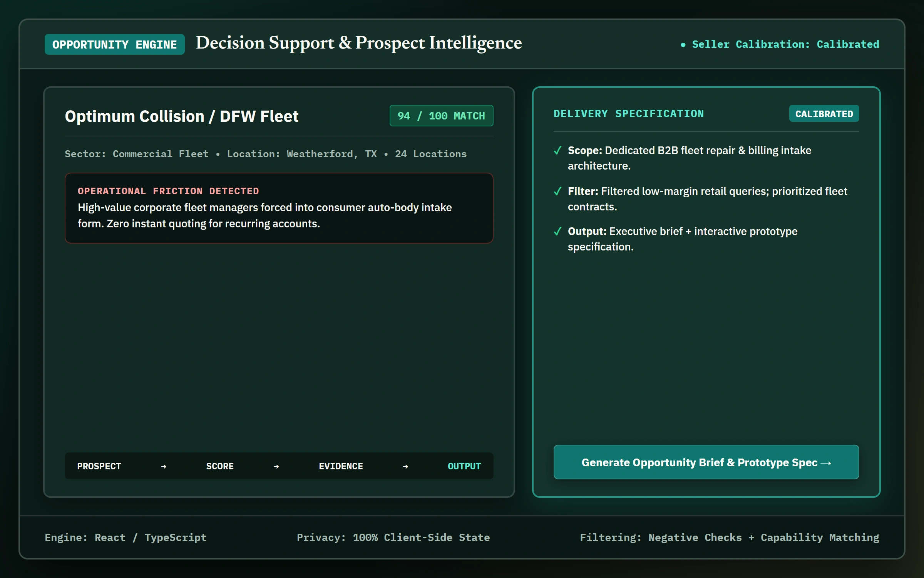The height and width of the screenshot is (578, 924).
Task: Click the Sector: Commercial Fleet text
Action: tap(137, 154)
